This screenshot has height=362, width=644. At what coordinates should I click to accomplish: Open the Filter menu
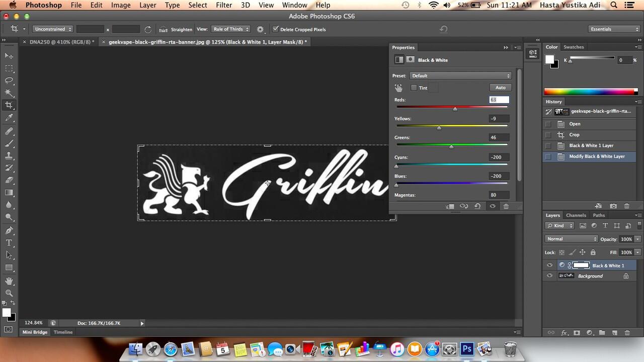(x=223, y=5)
